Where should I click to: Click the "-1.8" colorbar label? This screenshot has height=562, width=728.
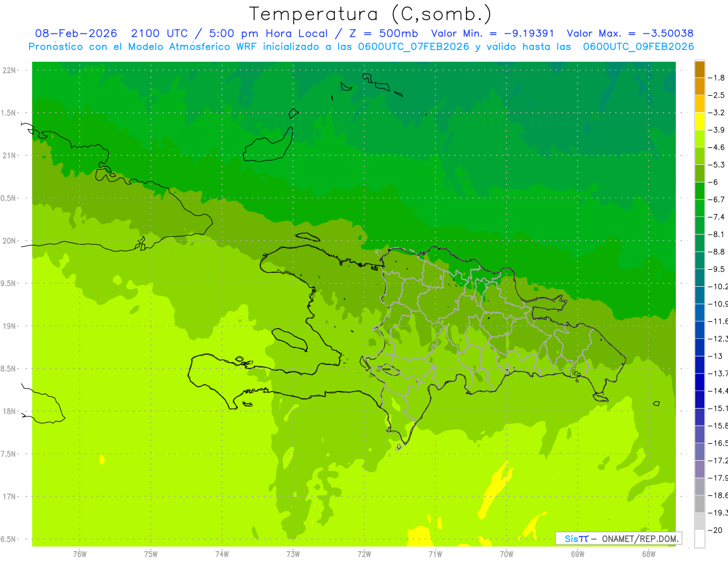click(x=718, y=78)
